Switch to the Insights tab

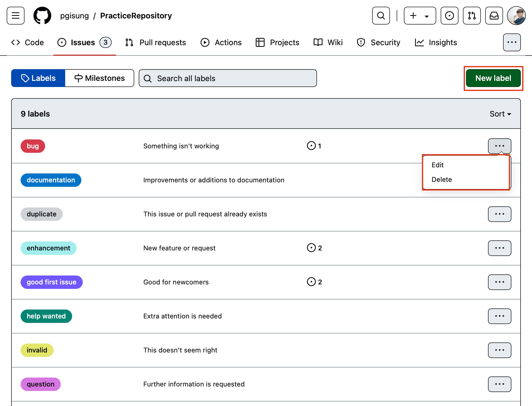point(436,42)
